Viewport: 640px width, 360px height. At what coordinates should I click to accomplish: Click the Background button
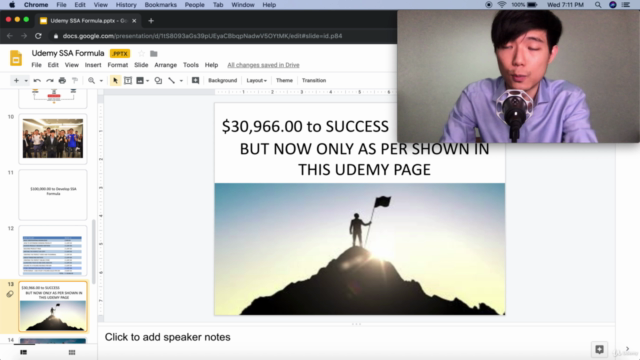click(x=222, y=80)
